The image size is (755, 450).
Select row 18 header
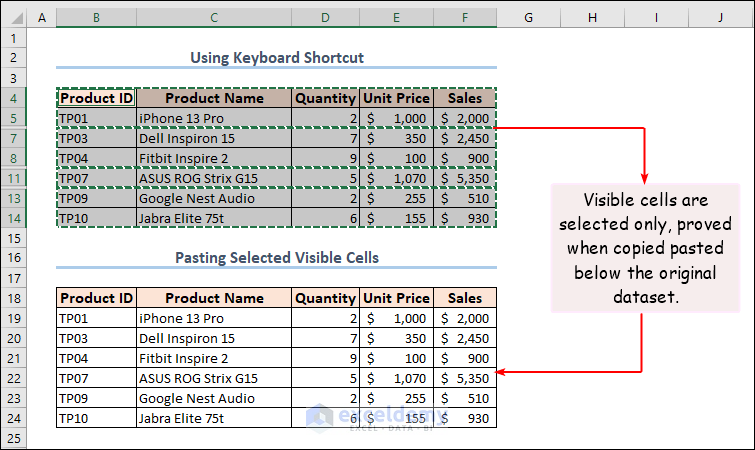click(13, 298)
